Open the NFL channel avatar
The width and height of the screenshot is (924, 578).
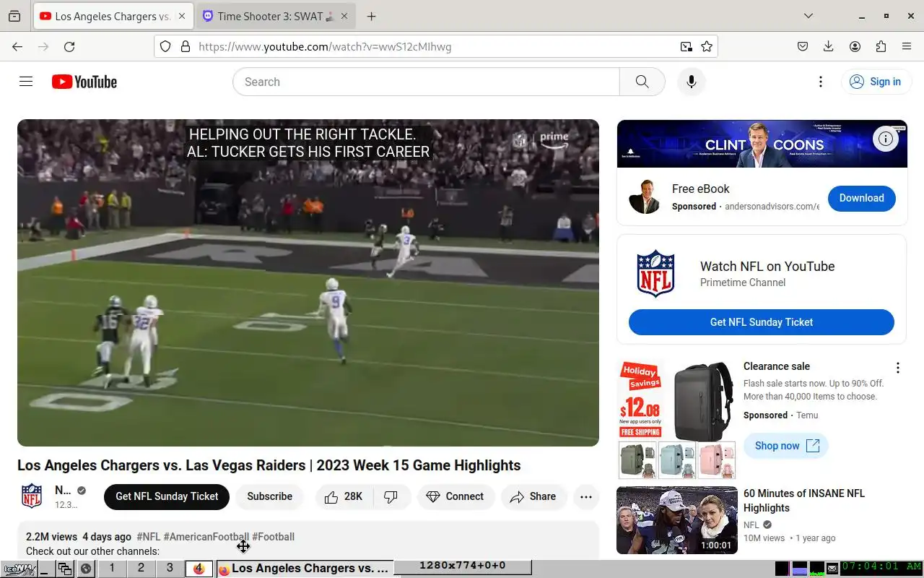click(32, 496)
